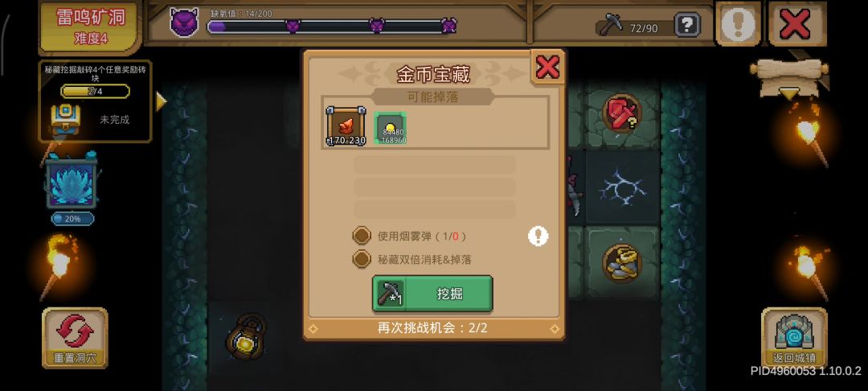868x391 pixels.
Task: Tap the exclamation info icon beside smoke bomb
Action: 538,236
